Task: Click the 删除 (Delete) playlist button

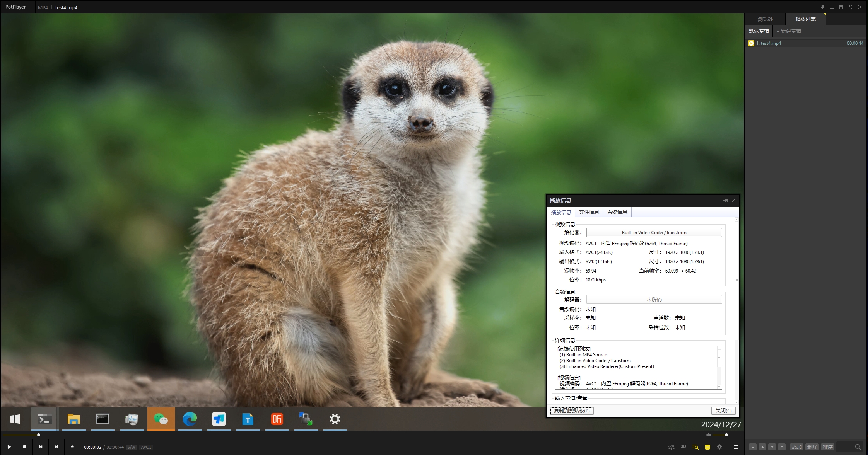Action: 812,447
